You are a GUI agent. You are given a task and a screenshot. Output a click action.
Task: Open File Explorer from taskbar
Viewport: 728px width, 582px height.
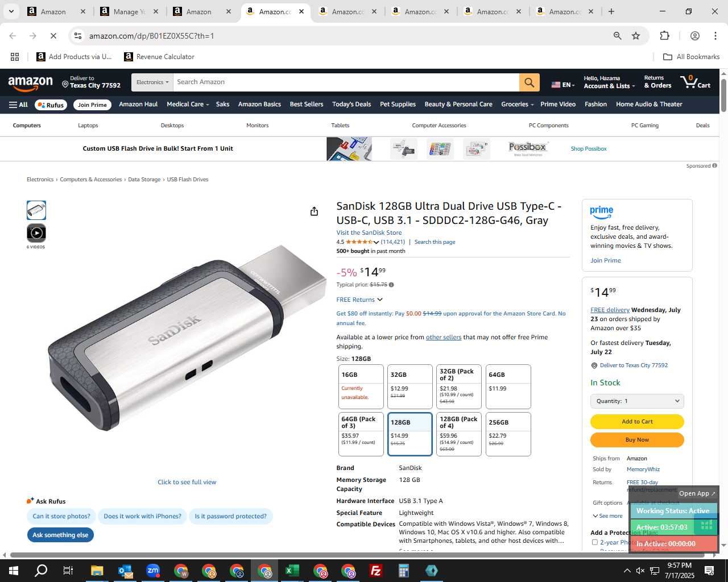coord(97,571)
